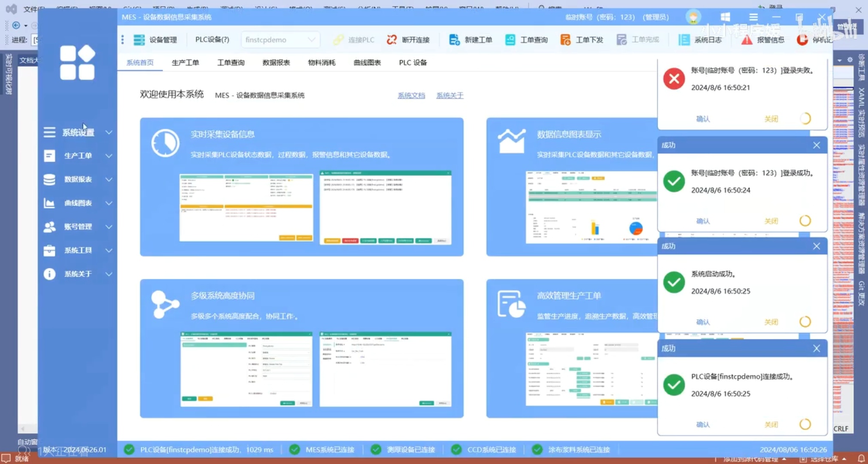Click the 实时采集设备信息 screenshot thumbnail

[x=246, y=208]
